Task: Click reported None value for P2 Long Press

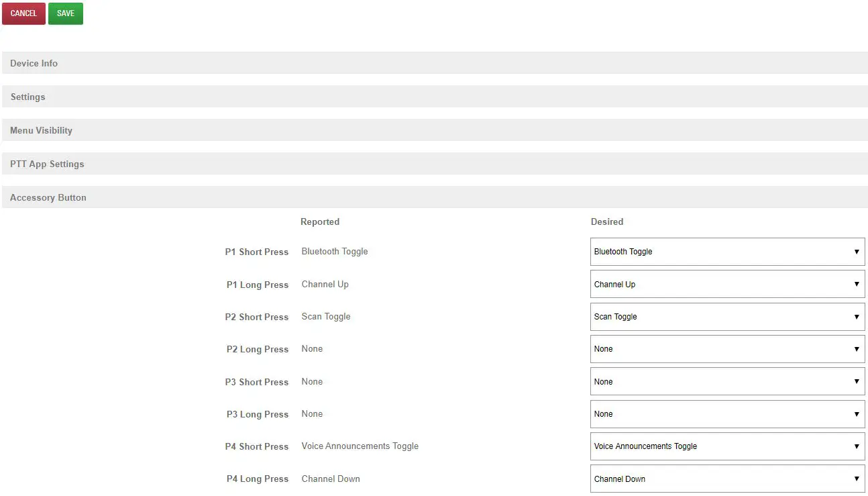Action: [x=313, y=349]
